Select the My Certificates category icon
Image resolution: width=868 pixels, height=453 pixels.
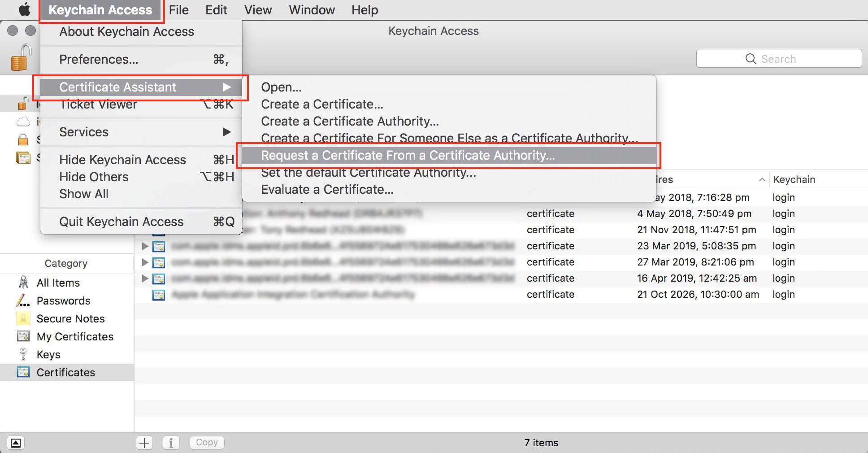point(23,336)
